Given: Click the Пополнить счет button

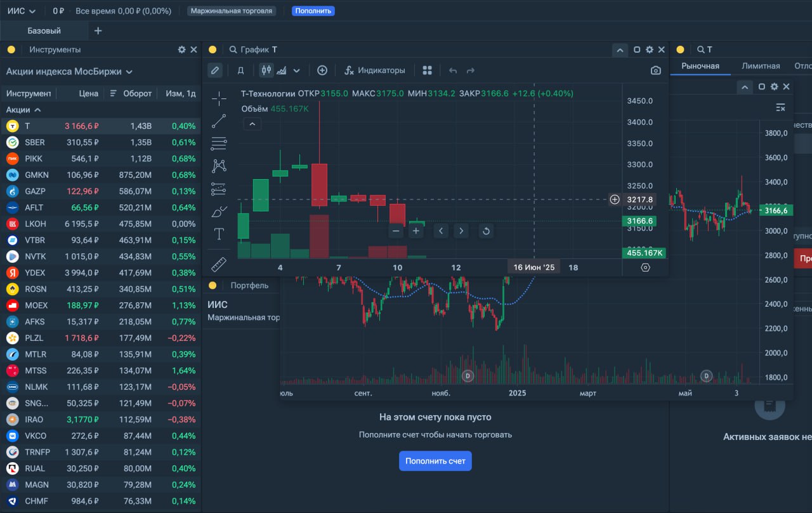Looking at the screenshot, I should [435, 461].
